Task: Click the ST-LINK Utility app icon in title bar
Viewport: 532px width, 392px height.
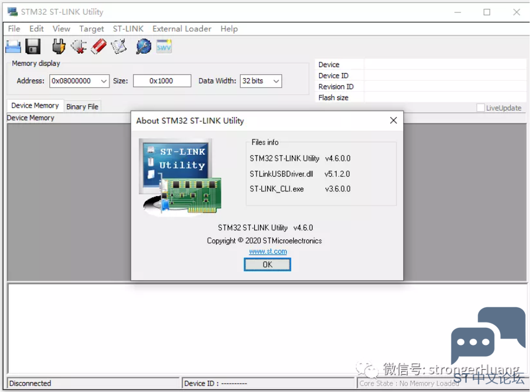Action: point(12,12)
